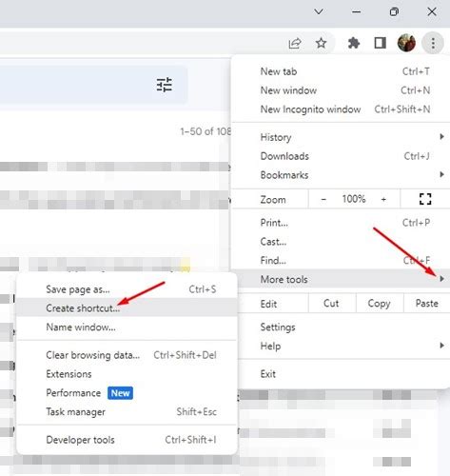Click the Cut button in Edit row
450x476 pixels.
[332, 303]
